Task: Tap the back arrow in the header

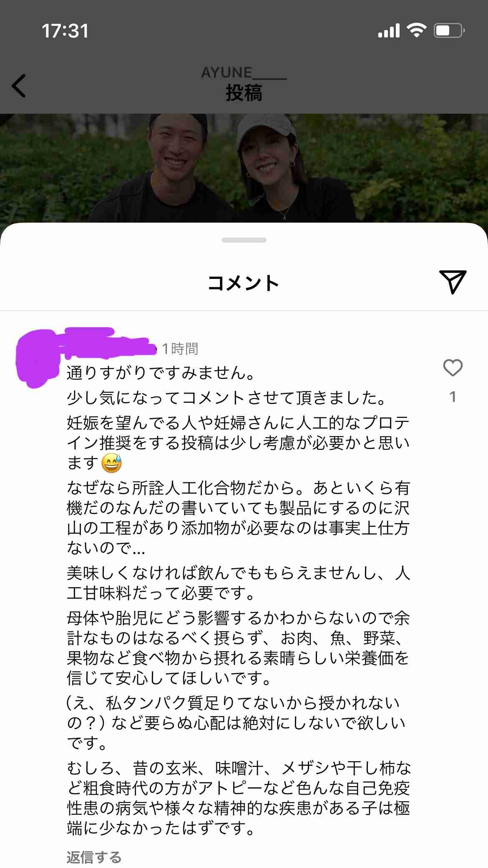Action: [19, 86]
